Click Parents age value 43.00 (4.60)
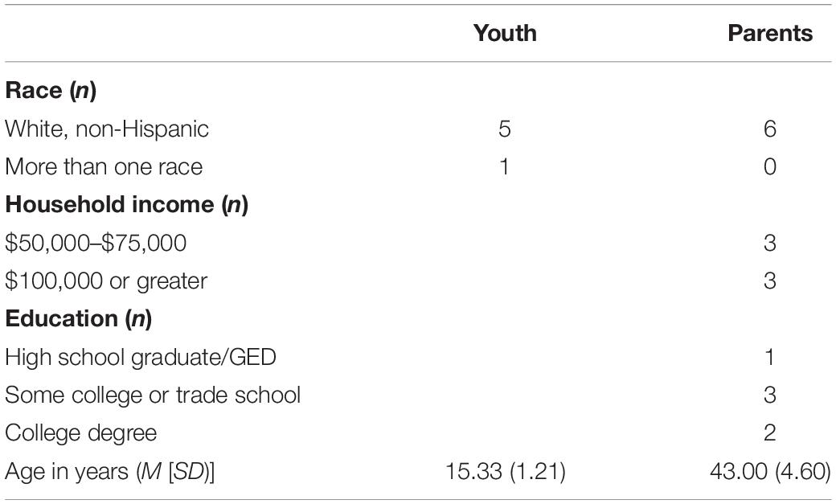Viewport: 836px width, 504px height. (770, 472)
